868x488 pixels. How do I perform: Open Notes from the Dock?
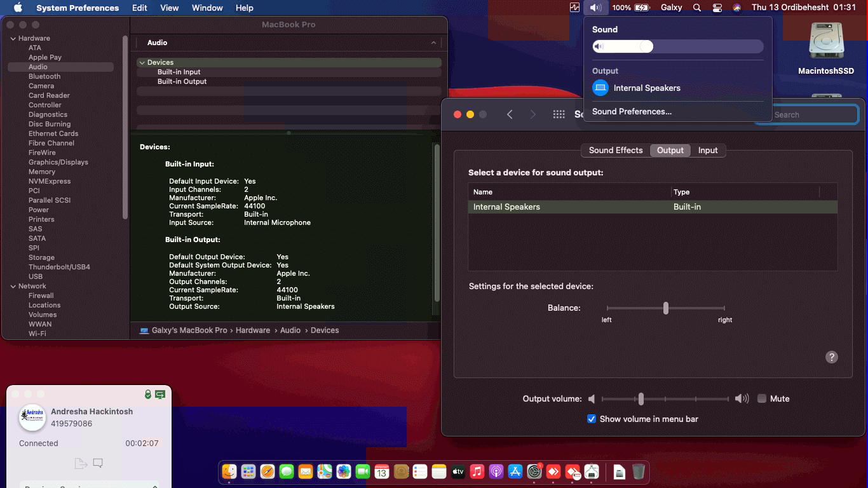click(x=439, y=471)
